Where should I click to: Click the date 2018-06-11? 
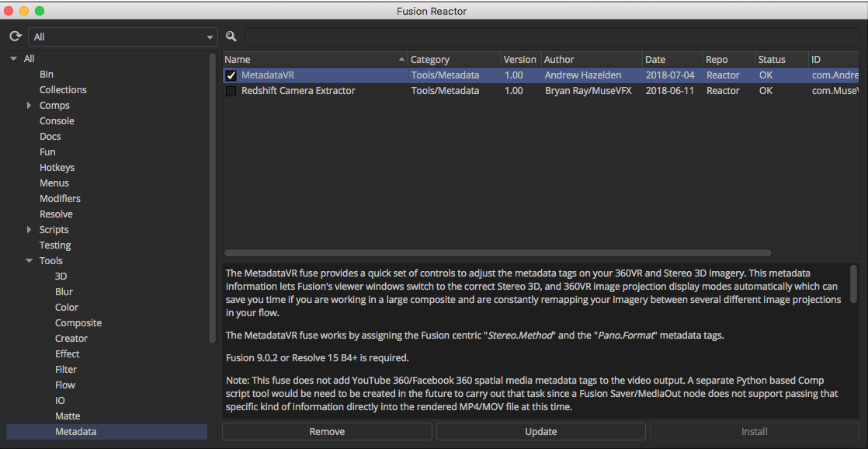(x=670, y=91)
